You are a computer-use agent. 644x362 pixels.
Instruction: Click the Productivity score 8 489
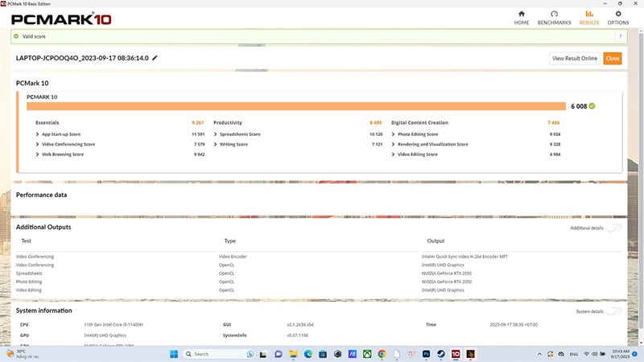point(375,123)
